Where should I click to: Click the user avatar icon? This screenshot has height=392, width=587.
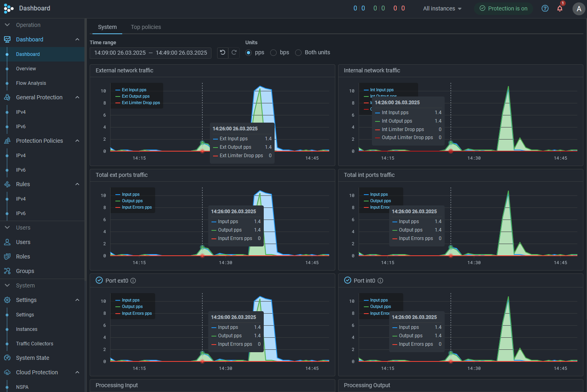(x=579, y=9)
